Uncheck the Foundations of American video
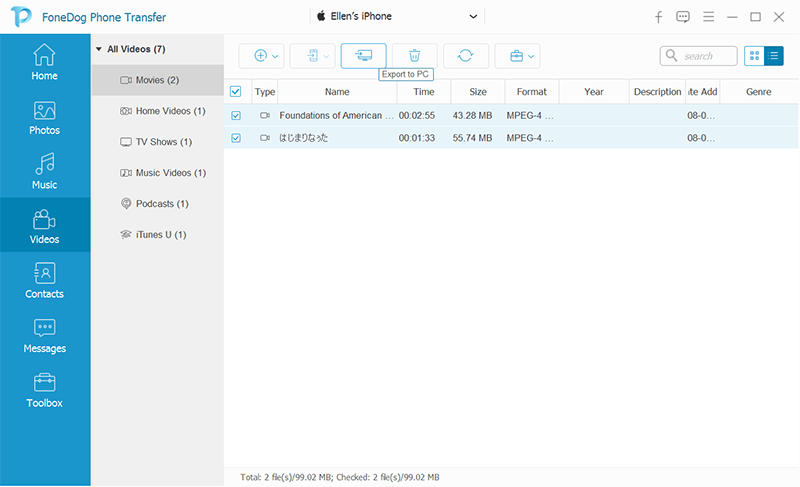This screenshot has width=800, height=487. point(236,116)
